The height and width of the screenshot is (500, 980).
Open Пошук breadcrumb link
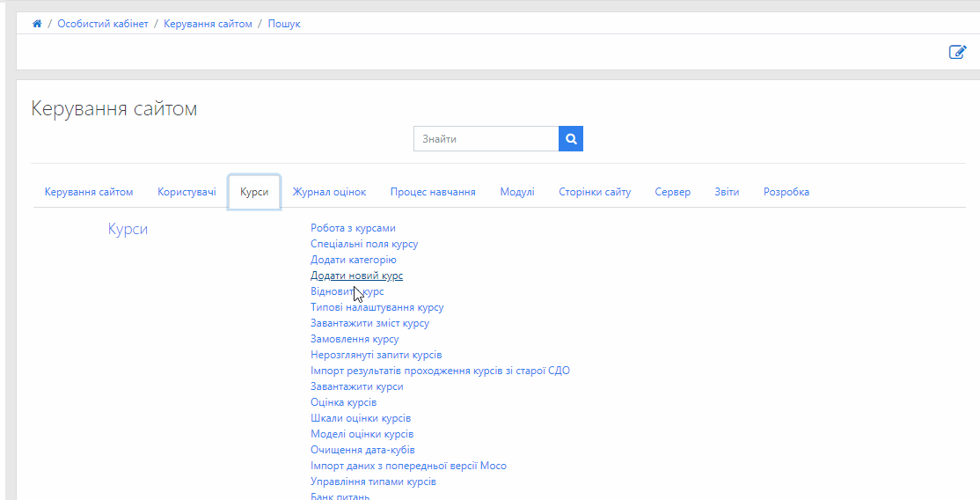point(284,24)
